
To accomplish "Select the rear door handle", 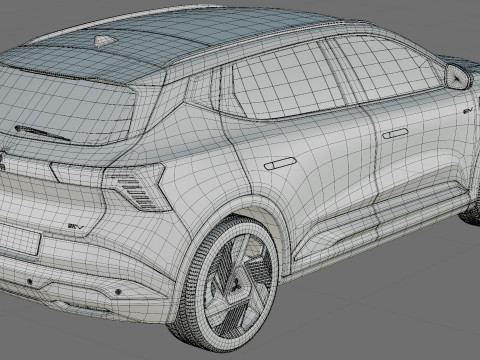I will point(280,164).
